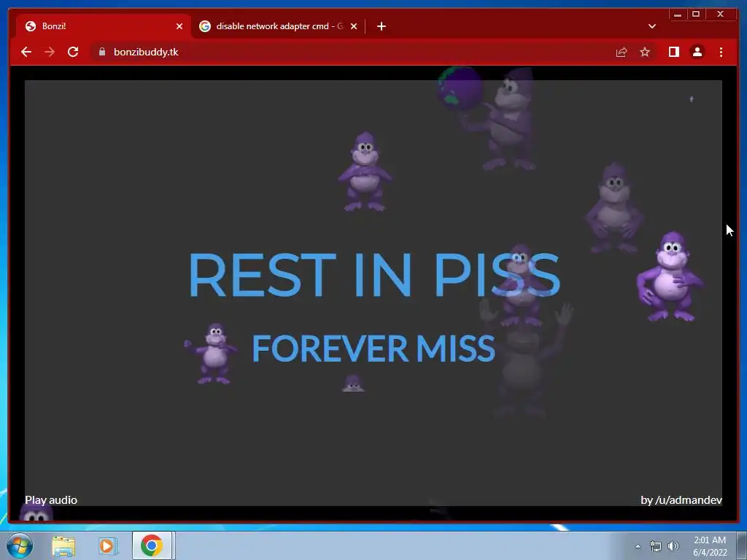Viewport: 747px width, 560px height.
Task: Click the Bonzi gorilla above the heading
Action: pyautogui.click(x=365, y=171)
